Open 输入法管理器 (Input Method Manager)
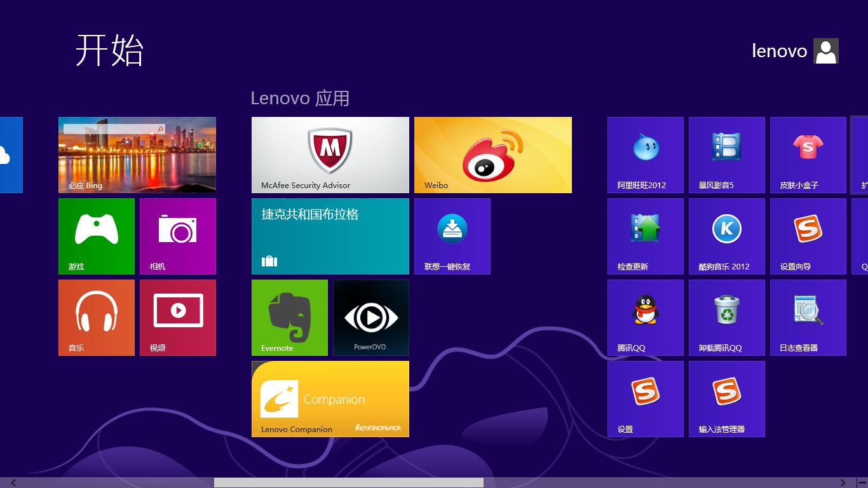Viewport: 868px width, 488px height. [726, 398]
